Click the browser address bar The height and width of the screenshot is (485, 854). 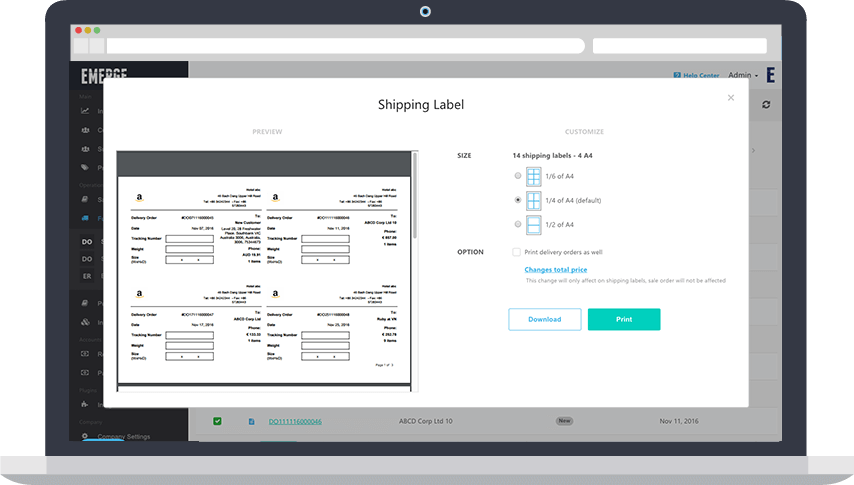[345, 46]
